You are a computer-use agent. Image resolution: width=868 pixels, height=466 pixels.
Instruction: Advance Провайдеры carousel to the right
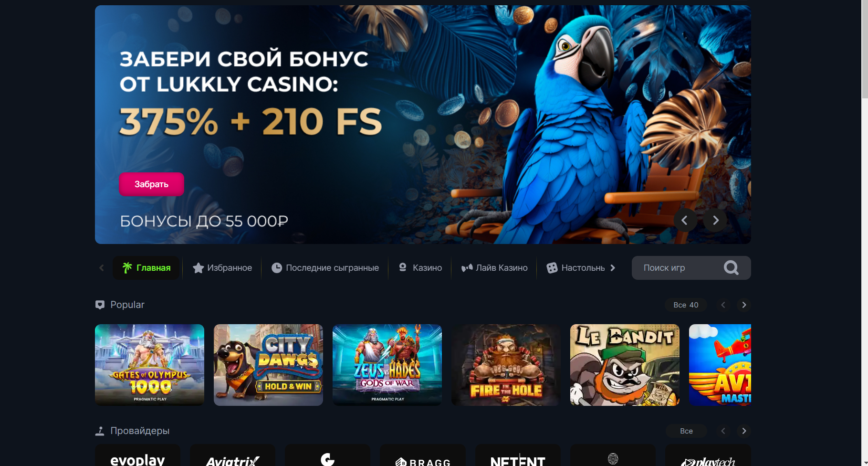(x=743, y=431)
